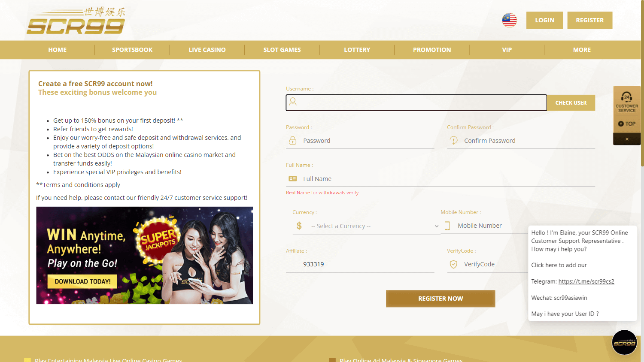Click the page vertical scrollbar

coord(642,83)
